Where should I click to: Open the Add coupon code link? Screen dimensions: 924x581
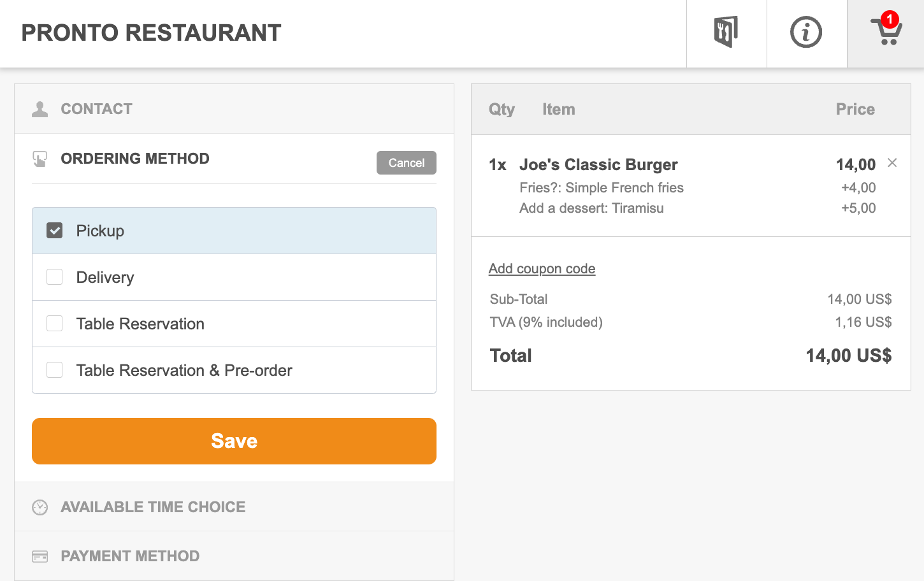[x=542, y=268]
